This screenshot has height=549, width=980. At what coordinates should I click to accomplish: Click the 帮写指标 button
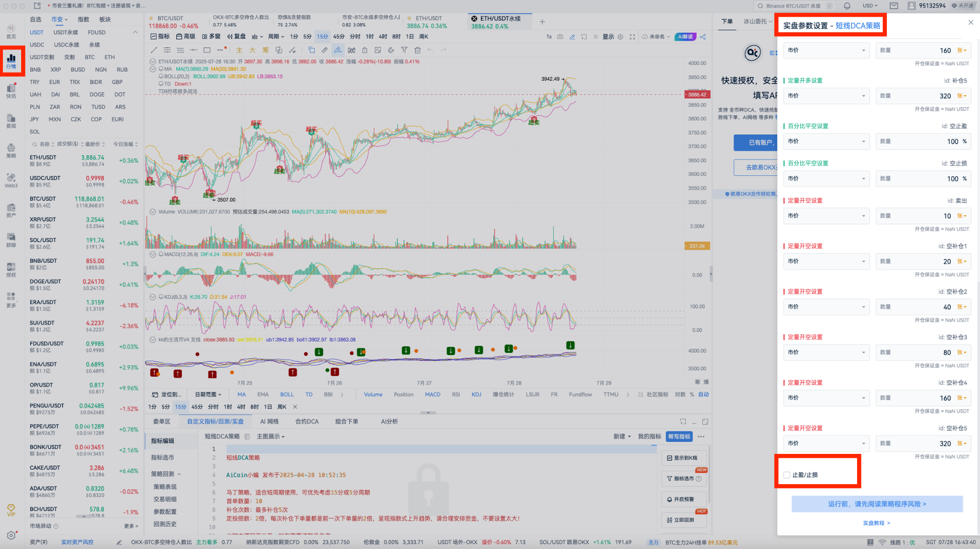pyautogui.click(x=679, y=437)
